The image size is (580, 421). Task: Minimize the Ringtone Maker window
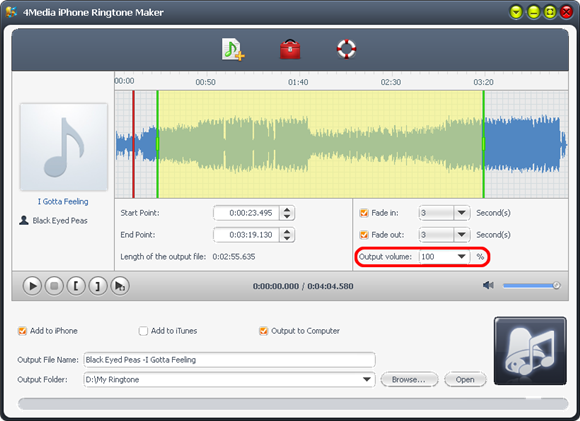(533, 12)
